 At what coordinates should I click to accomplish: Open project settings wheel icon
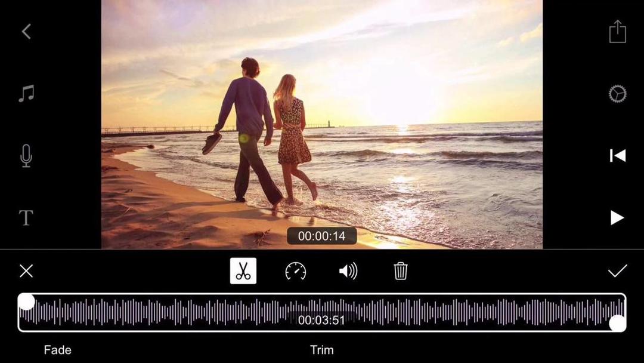[617, 94]
